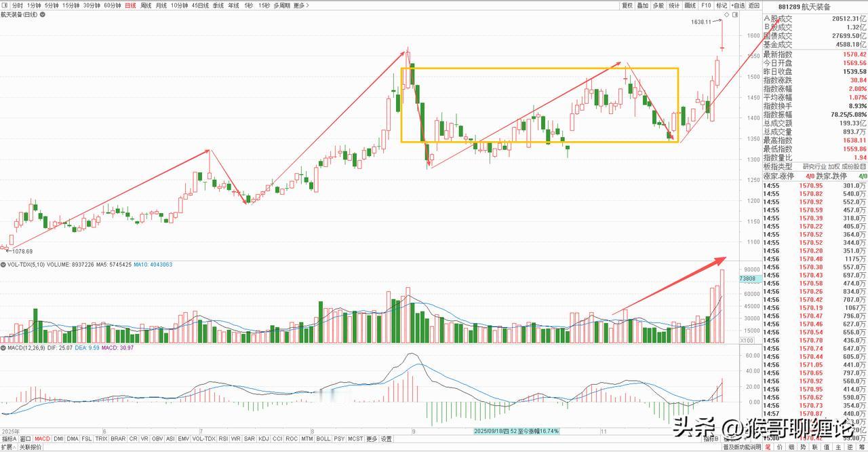Switch to 月线 monthly chart

pos(161,5)
